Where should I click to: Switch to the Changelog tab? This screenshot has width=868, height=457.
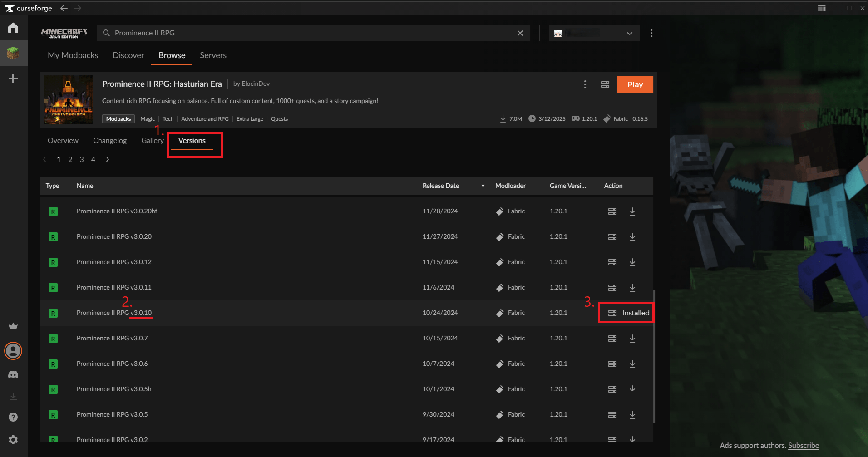(110, 141)
